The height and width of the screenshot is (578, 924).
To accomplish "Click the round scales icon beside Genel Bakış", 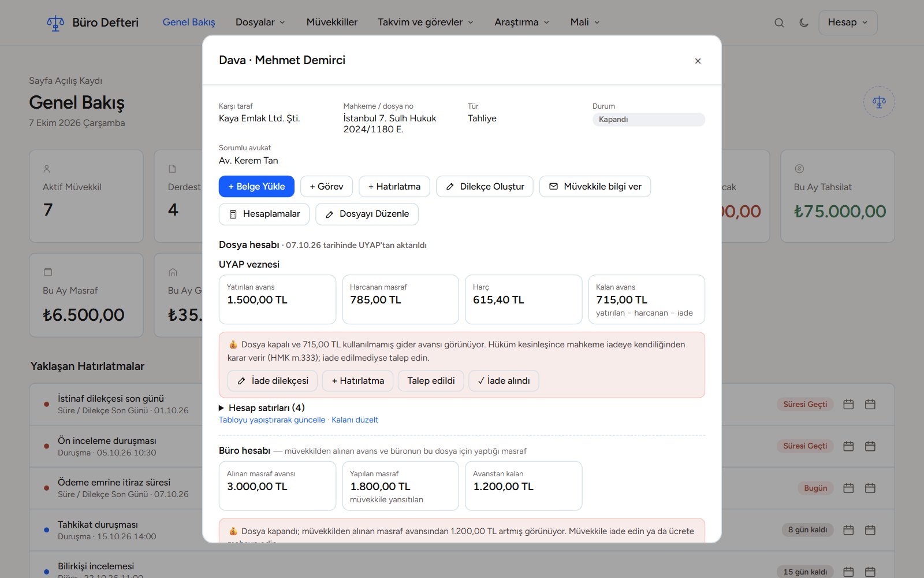I will tap(879, 102).
